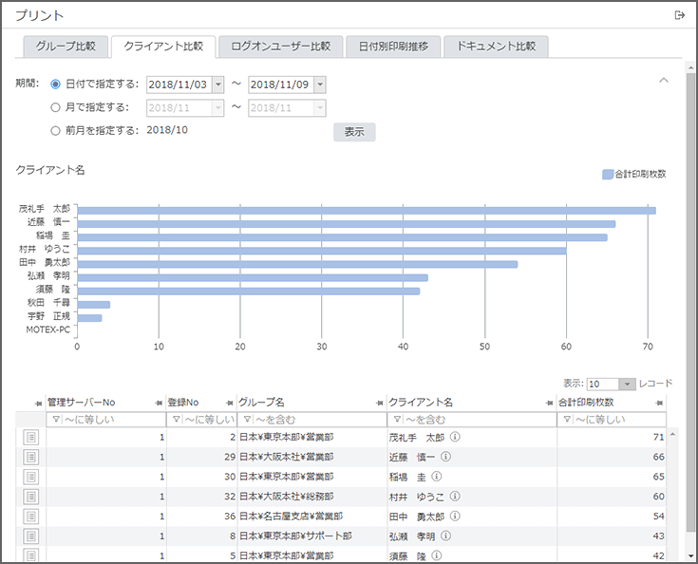Click filter funnel in 管理サーバーNo filter
Screen dimensions: 698x564
[x=56, y=419]
